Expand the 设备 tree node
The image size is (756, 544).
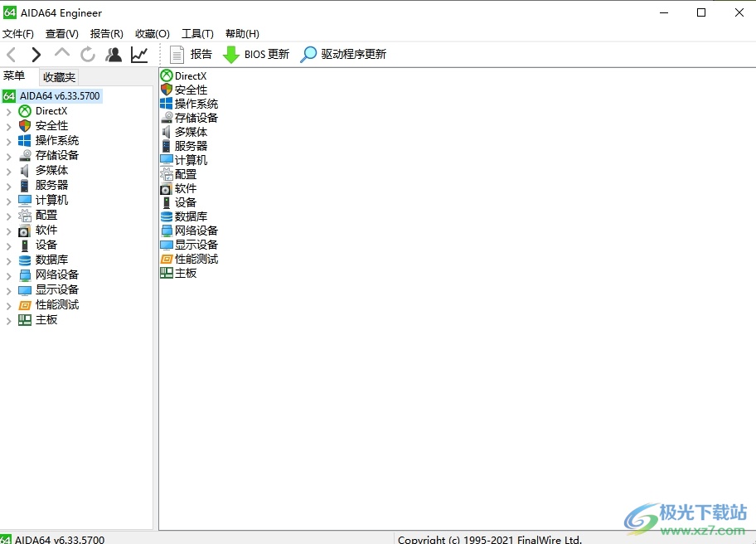click(x=8, y=246)
